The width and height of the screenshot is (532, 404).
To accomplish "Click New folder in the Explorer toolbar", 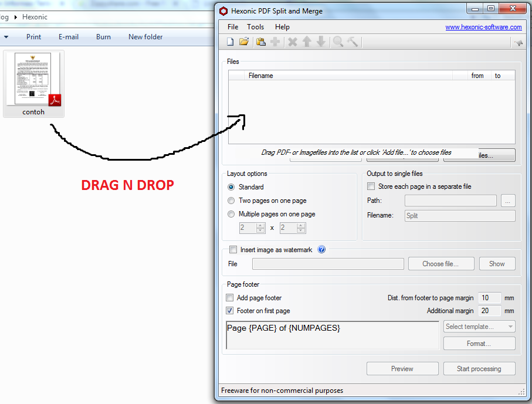I will tap(145, 37).
